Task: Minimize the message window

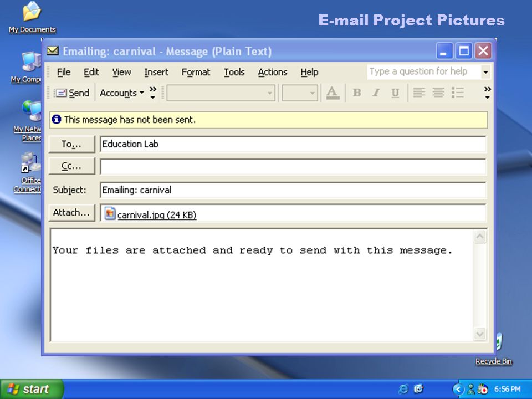Action: (444, 51)
